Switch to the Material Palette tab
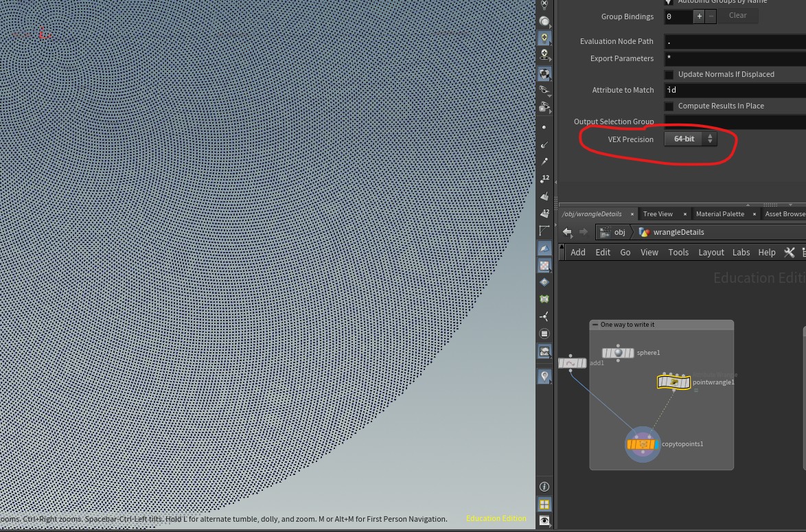 click(719, 214)
